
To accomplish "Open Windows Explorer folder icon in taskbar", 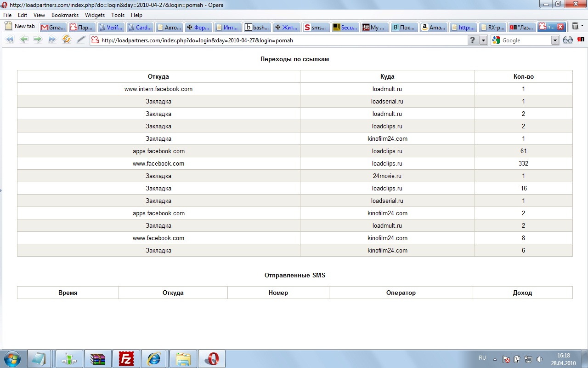I will 183,359.
